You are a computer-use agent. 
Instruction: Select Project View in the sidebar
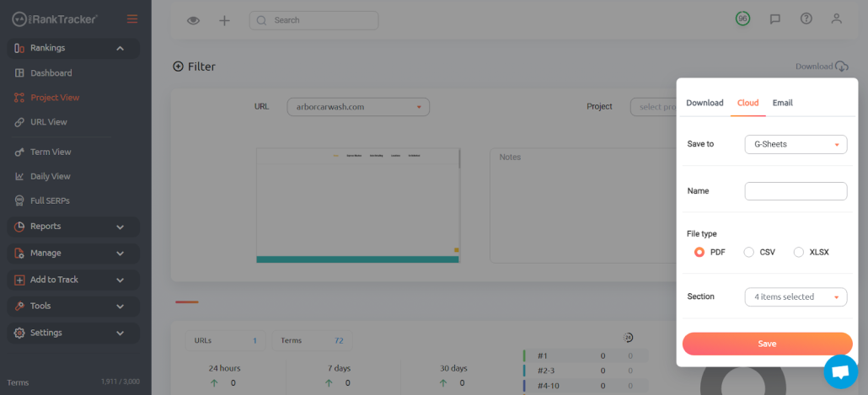click(55, 98)
